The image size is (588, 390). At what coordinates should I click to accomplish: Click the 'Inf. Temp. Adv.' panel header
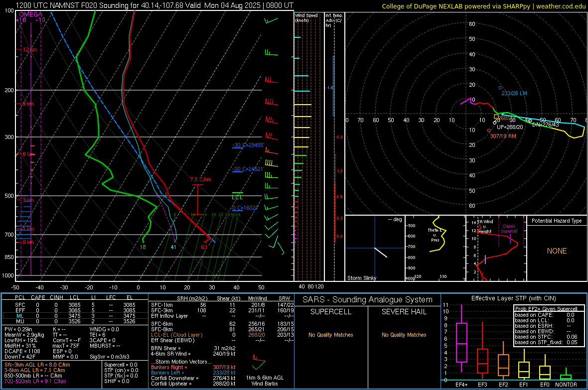click(x=334, y=20)
